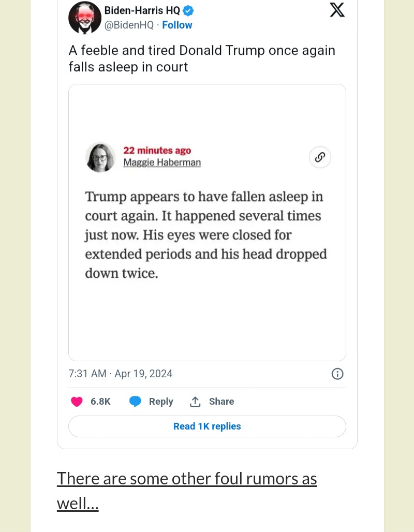
Task: Click the Reply label
Action: 161,402
